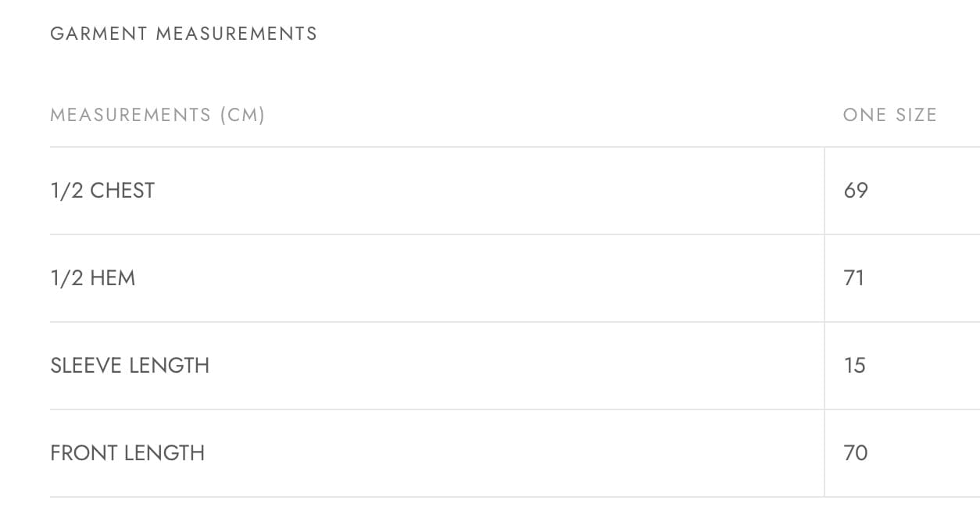Viewport: 980px width, 529px height.
Task: Click the sleeve length value 15
Action: (x=855, y=366)
